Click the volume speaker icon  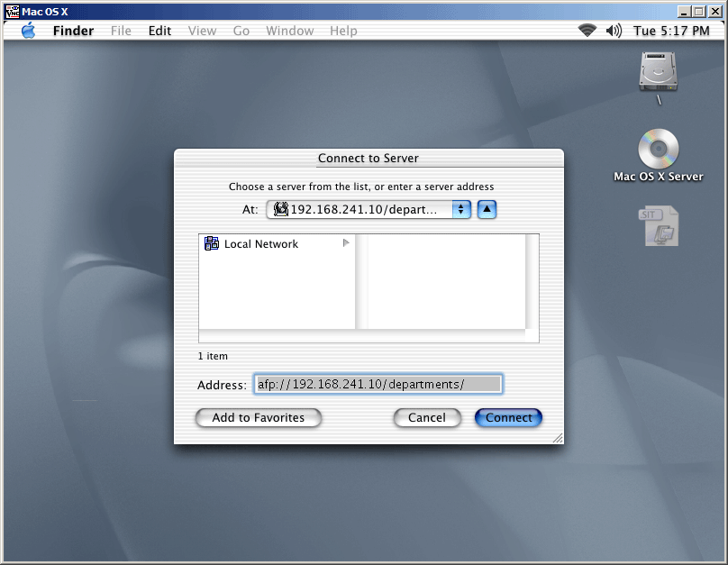tap(614, 31)
